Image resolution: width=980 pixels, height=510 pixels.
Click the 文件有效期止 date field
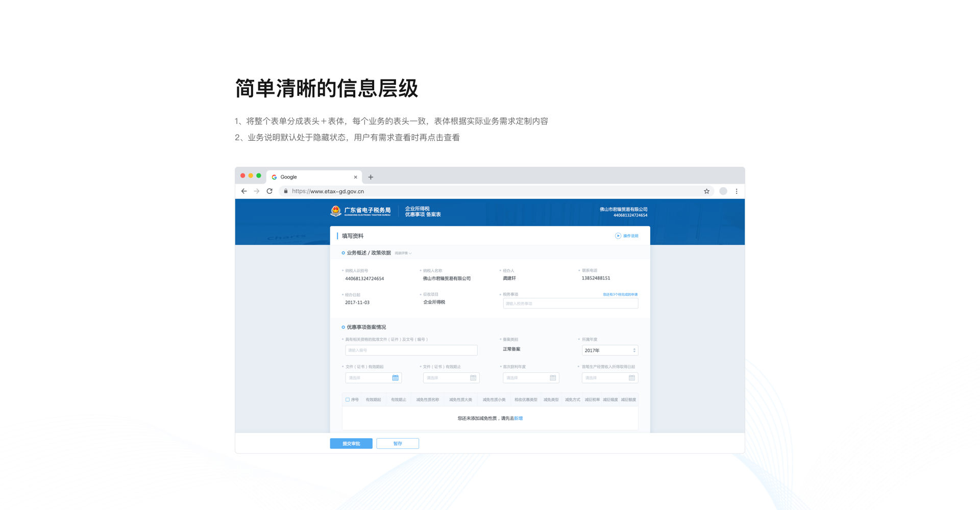(x=451, y=378)
